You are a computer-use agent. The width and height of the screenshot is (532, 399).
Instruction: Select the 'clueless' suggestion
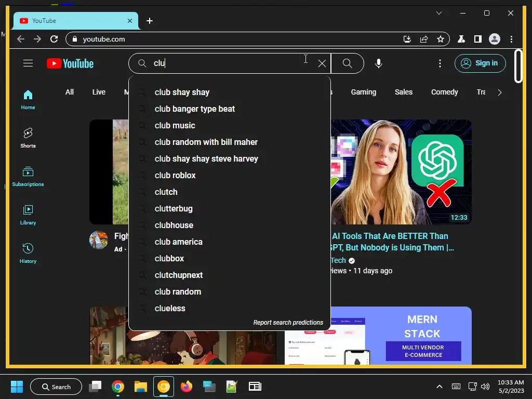[x=230, y=309]
